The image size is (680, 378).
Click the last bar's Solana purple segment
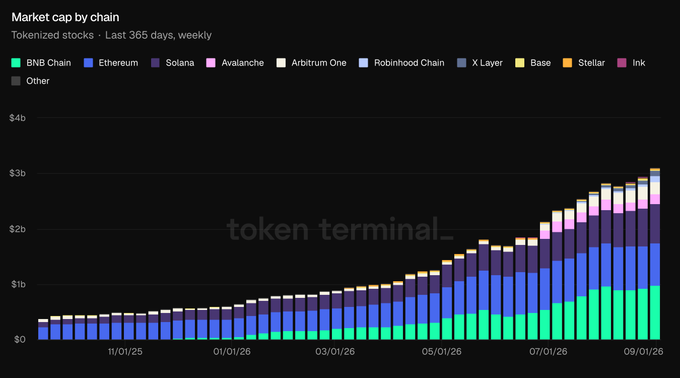655,224
